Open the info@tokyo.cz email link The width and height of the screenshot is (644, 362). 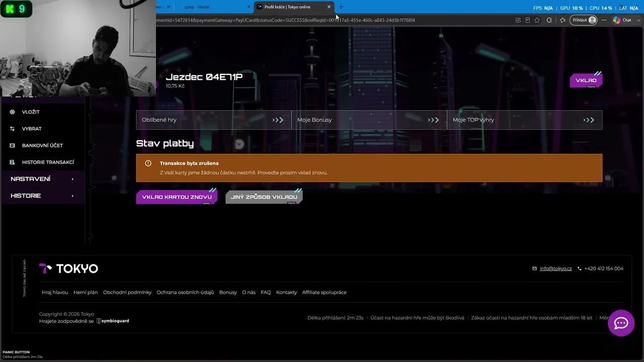pos(555,268)
